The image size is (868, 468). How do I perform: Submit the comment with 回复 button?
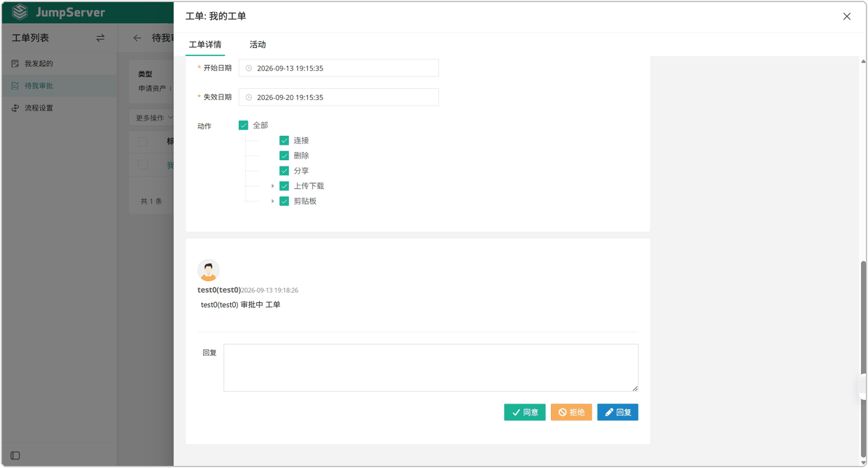click(617, 413)
